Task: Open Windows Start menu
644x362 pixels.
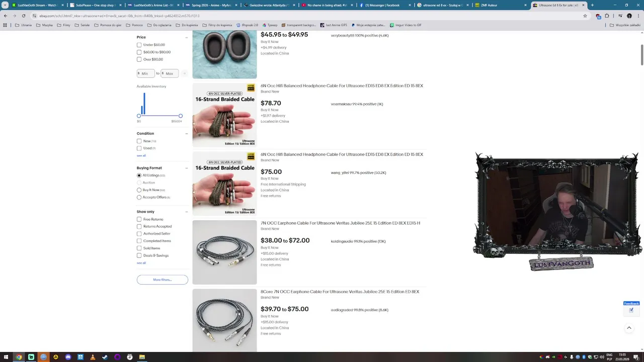Action: click(6, 357)
